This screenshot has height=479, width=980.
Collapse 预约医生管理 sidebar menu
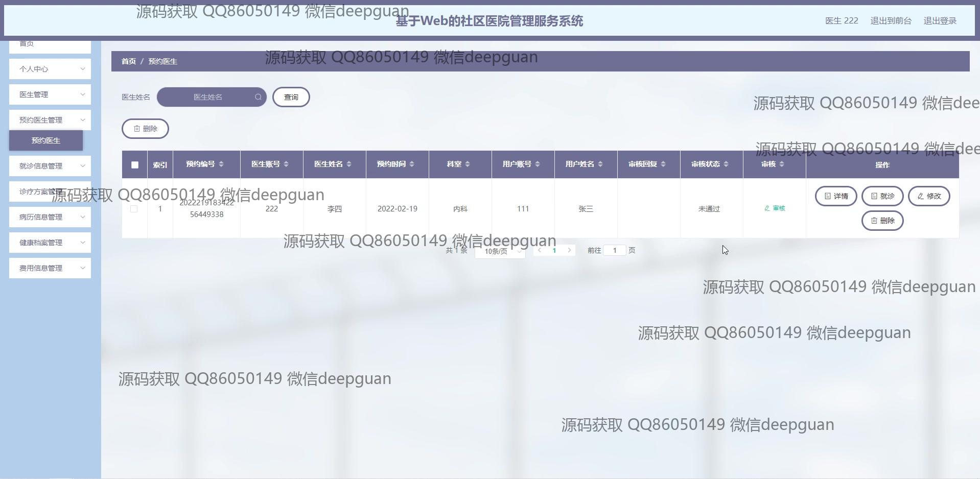click(x=50, y=120)
